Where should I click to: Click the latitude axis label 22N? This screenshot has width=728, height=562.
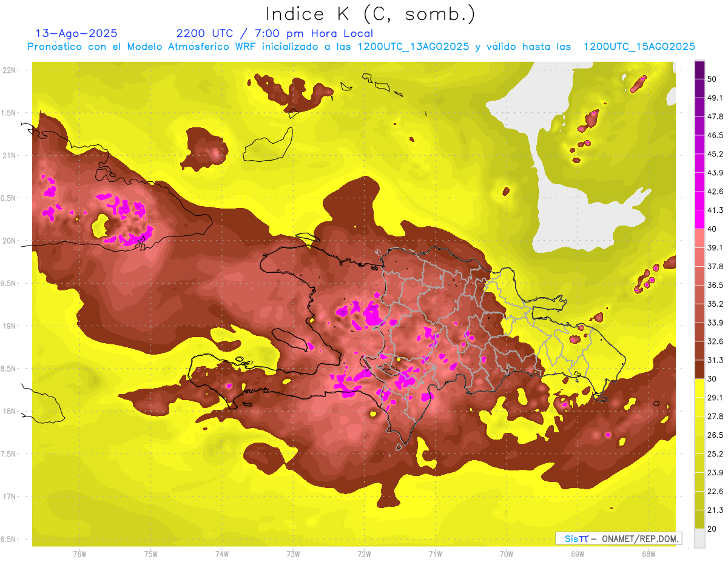9,70
